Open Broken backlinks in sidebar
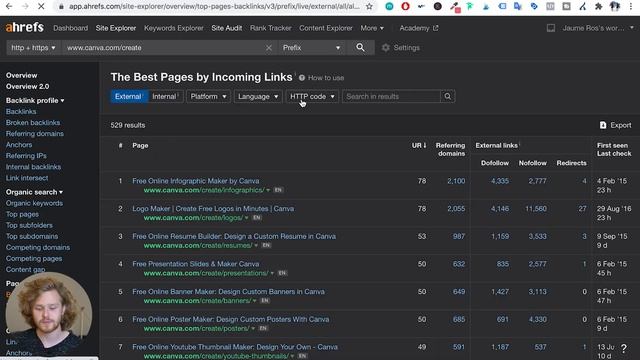Viewport: 640px width, 360px height. click(33, 122)
